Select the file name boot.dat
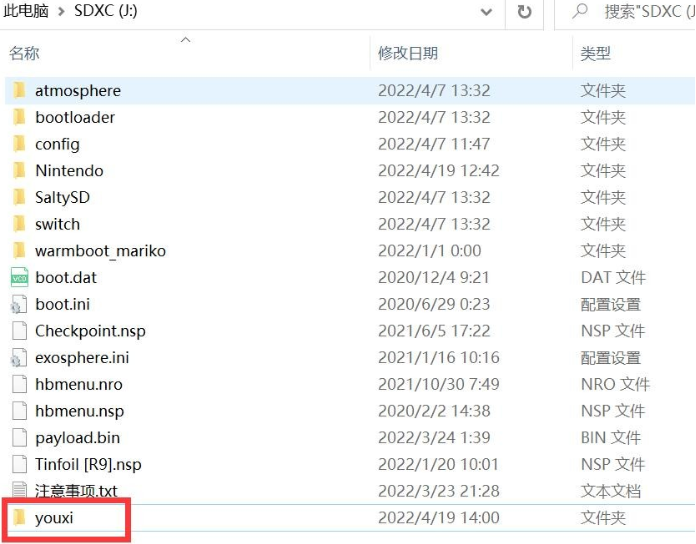Screen dimensions: 696x544 coord(66,278)
